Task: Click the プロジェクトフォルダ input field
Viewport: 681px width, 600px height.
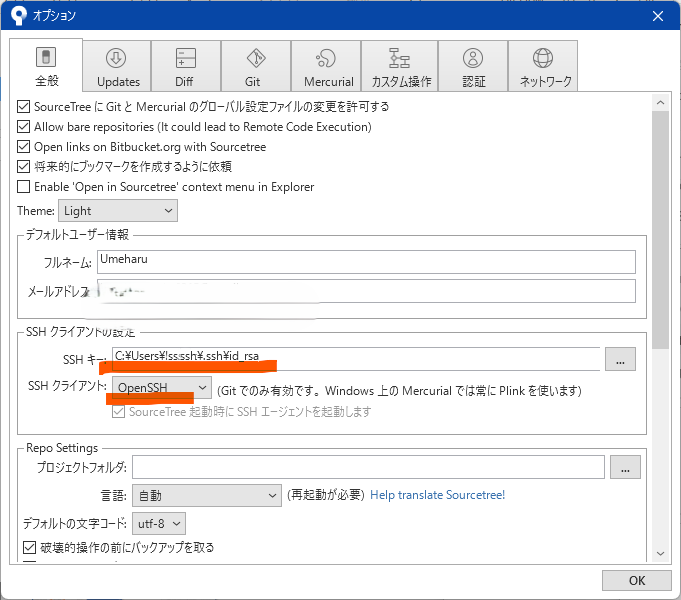Action: point(368,467)
